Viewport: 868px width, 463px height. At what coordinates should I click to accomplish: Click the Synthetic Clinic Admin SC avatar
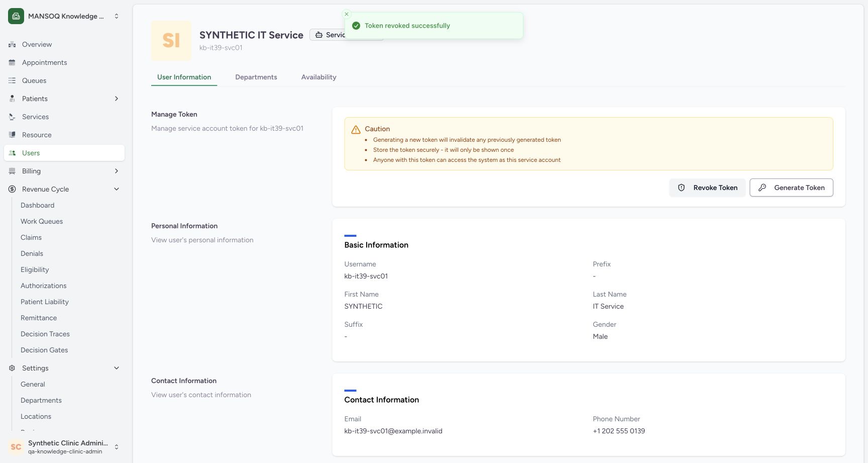[x=16, y=447]
